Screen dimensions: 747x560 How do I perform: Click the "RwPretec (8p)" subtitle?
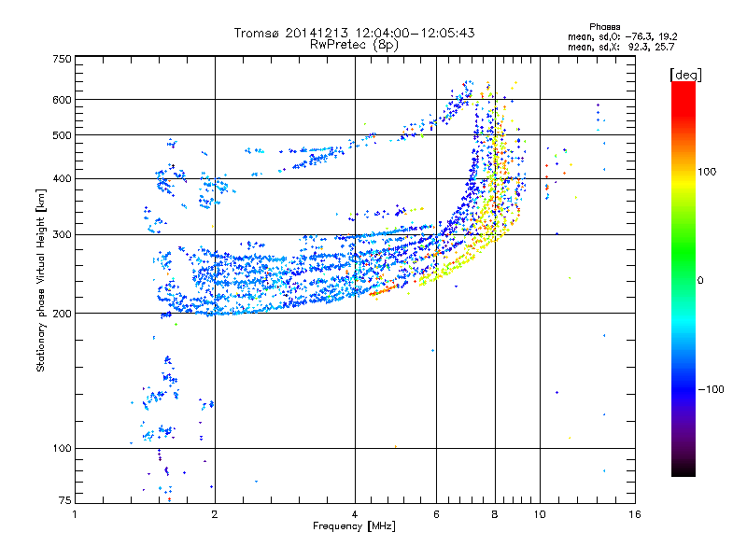354,45
